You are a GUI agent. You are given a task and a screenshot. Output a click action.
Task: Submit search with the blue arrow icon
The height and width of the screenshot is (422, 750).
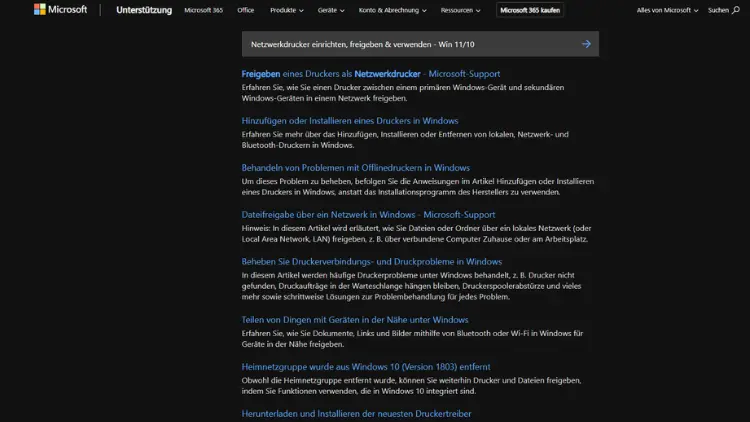tap(586, 44)
